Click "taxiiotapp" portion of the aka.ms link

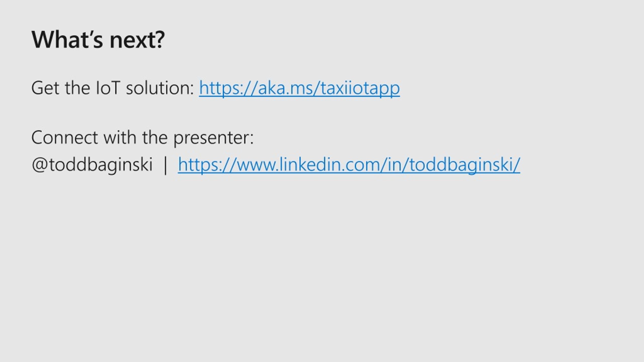[360, 89]
